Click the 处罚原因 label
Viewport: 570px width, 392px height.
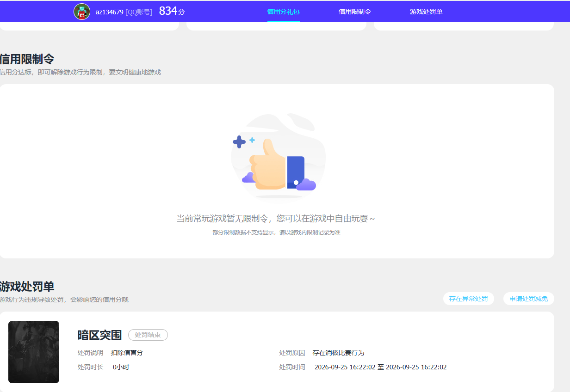coord(292,353)
